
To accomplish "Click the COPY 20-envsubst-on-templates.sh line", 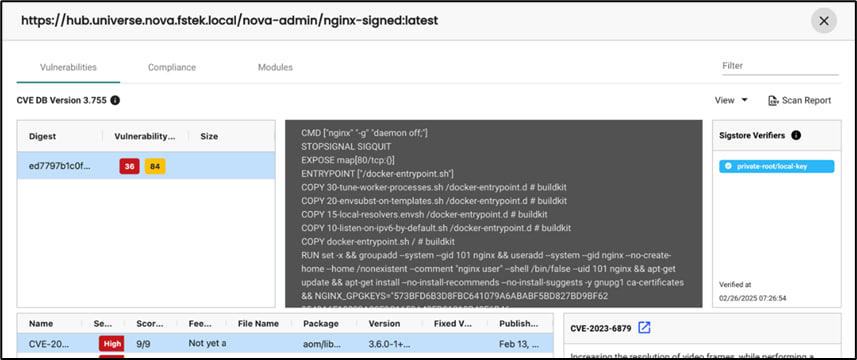I will 434,201.
